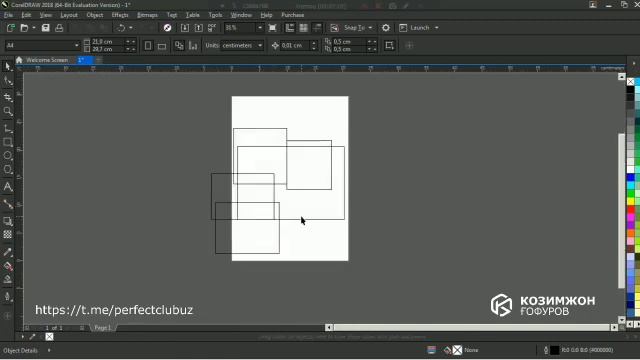Click the Export icon

pos(198,28)
